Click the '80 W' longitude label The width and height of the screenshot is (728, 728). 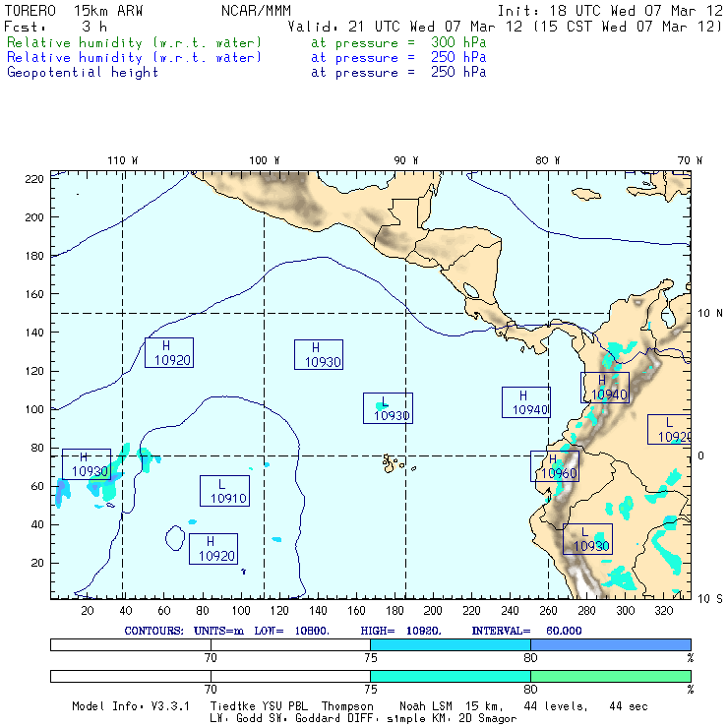click(x=547, y=160)
